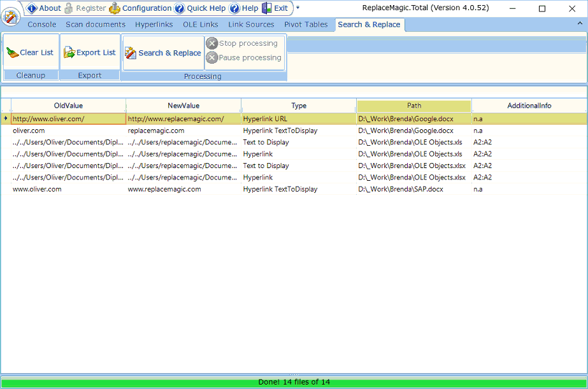Select the row indicator arrow of the first row
This screenshot has height=389, width=588.
pyautogui.click(x=6, y=118)
